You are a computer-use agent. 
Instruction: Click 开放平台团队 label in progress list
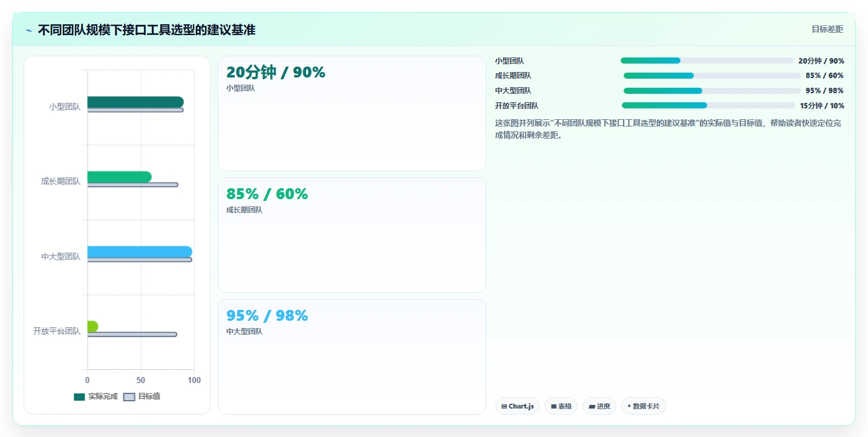[517, 106]
